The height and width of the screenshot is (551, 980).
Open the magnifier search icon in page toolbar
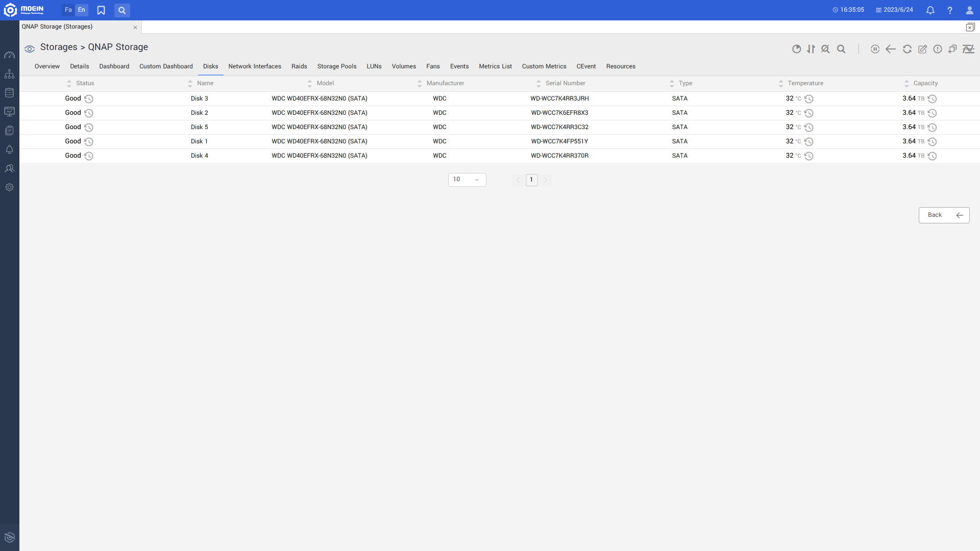tap(841, 49)
